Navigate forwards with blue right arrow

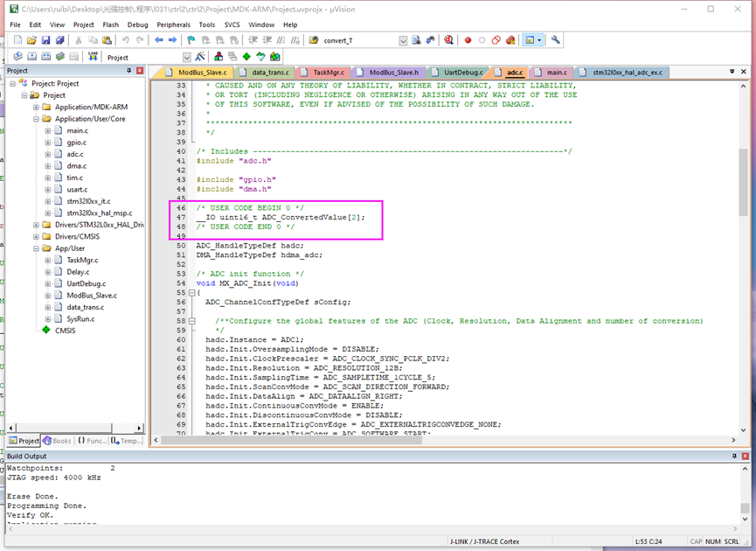172,40
